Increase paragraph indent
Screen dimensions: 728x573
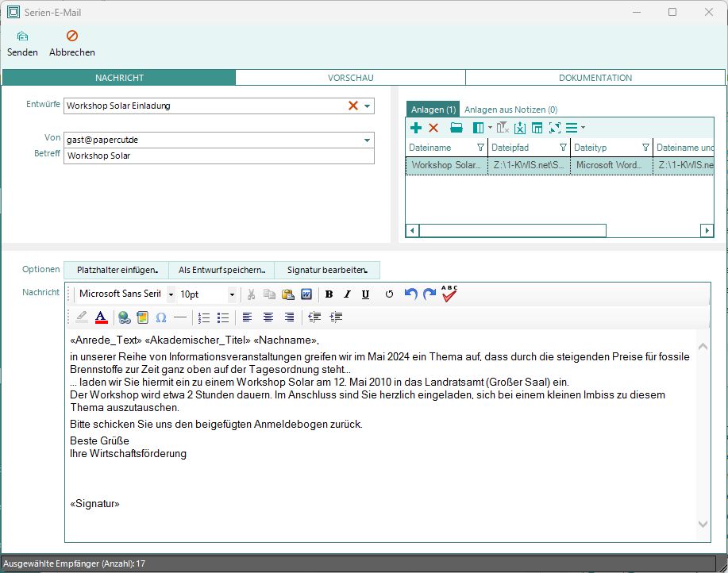coord(336,317)
